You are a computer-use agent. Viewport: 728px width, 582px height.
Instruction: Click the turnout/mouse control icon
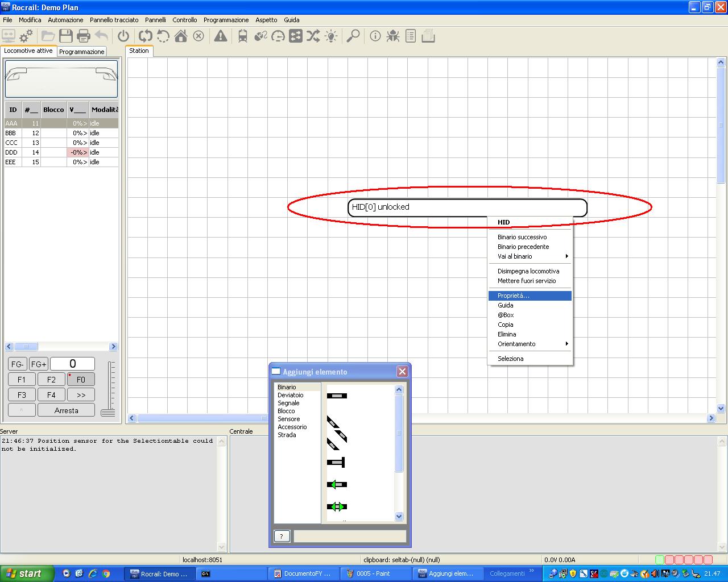(x=260, y=36)
